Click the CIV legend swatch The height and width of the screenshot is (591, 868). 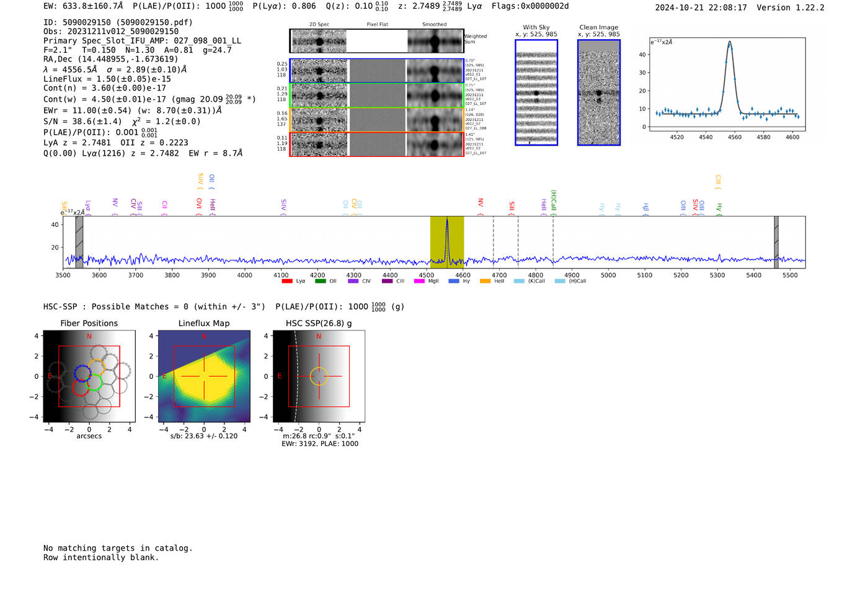[353, 282]
